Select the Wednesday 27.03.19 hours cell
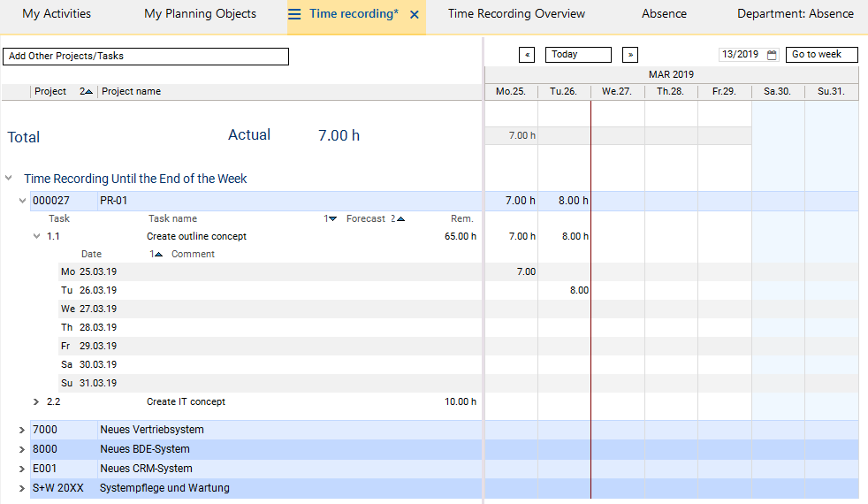This screenshot has width=868, height=504. coord(617,309)
